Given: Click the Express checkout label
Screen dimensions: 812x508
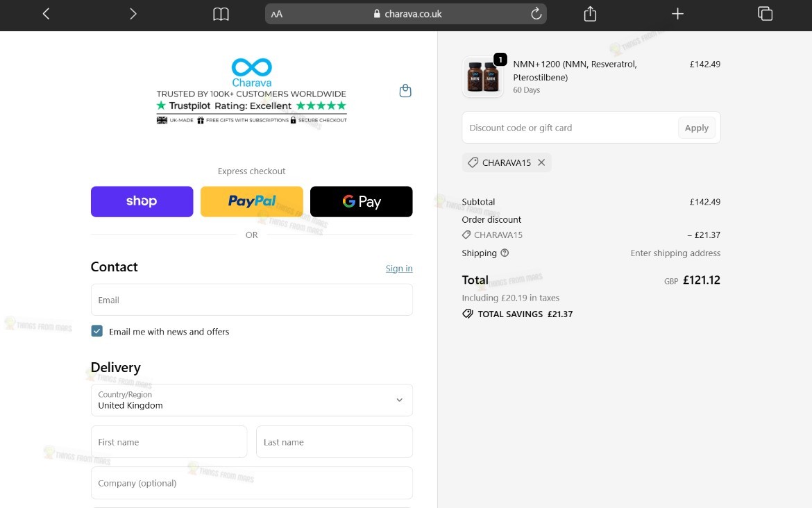Looking at the screenshot, I should (252, 171).
